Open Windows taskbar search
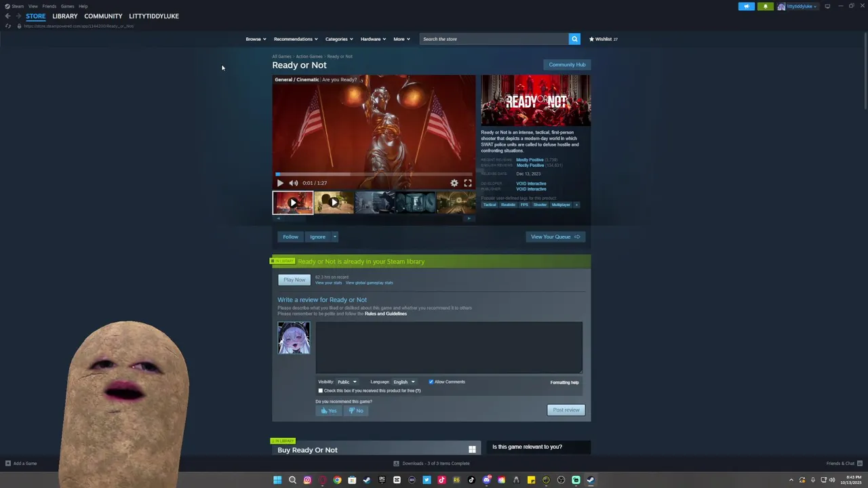This screenshot has height=488, width=868. tap(292, 480)
